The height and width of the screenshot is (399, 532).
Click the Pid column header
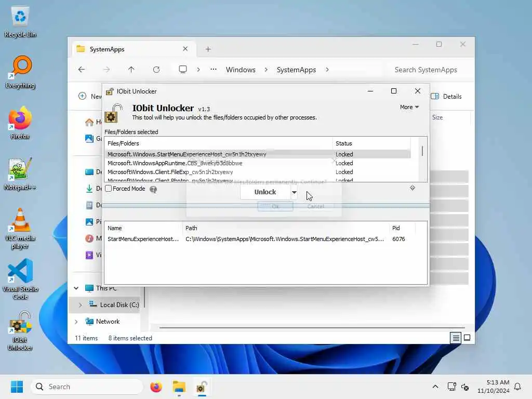[x=403, y=228]
